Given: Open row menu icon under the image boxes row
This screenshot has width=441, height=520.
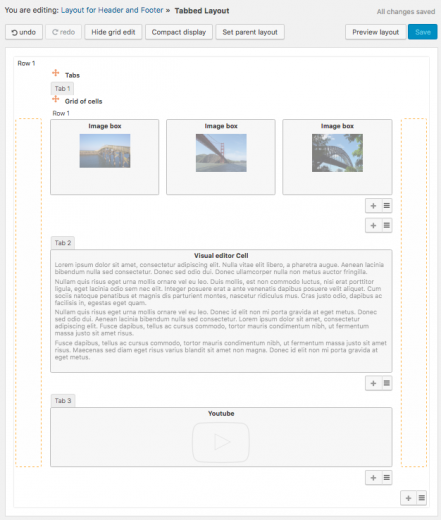Looking at the screenshot, I should [386, 206].
